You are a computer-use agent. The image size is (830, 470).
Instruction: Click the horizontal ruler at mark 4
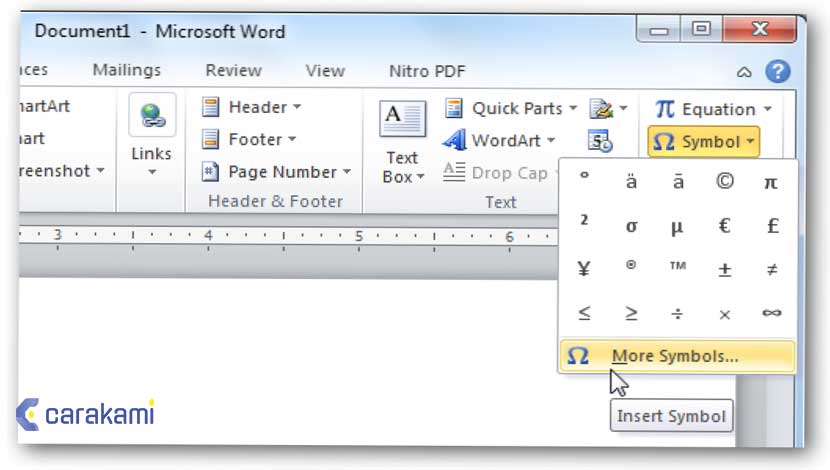209,235
